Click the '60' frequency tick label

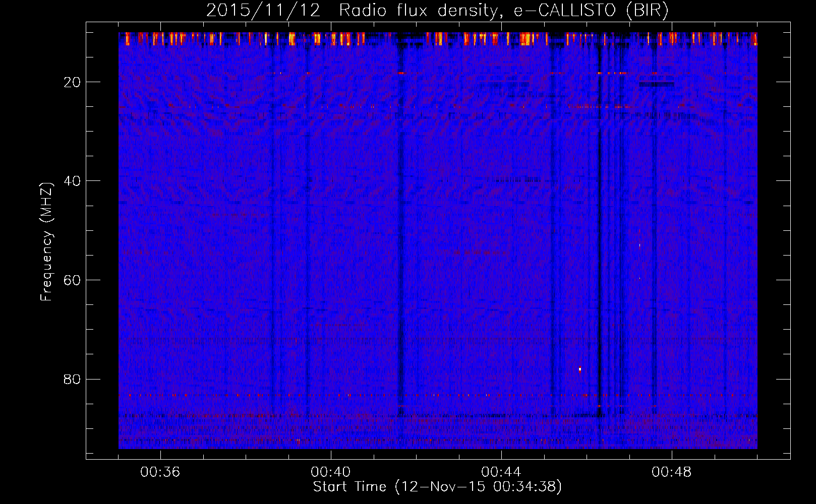[x=73, y=280]
